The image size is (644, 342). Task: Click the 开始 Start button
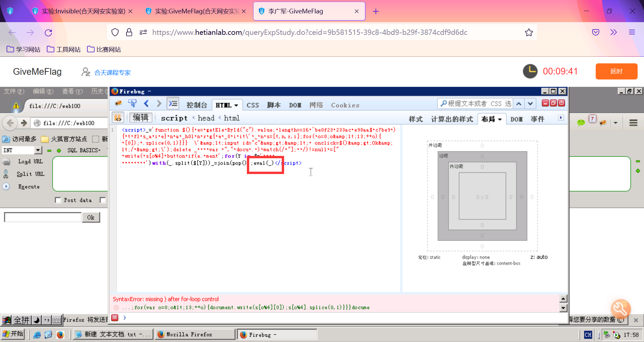[x=13, y=334]
